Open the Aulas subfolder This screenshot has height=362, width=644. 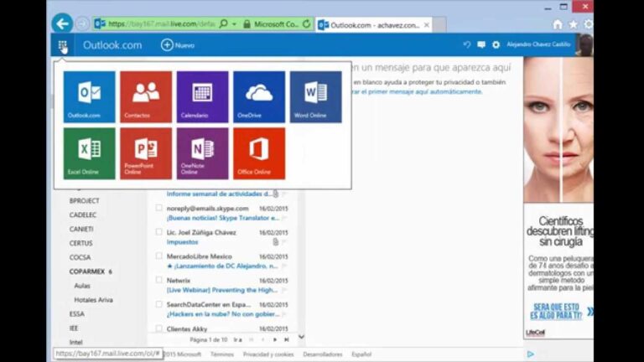pyautogui.click(x=82, y=286)
